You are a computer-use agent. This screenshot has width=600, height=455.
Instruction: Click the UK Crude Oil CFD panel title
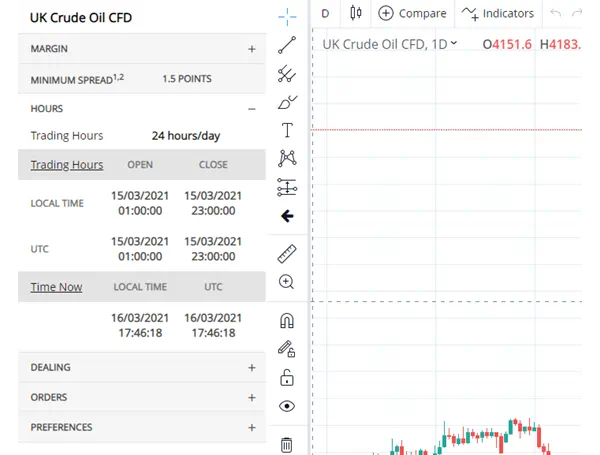81,18
